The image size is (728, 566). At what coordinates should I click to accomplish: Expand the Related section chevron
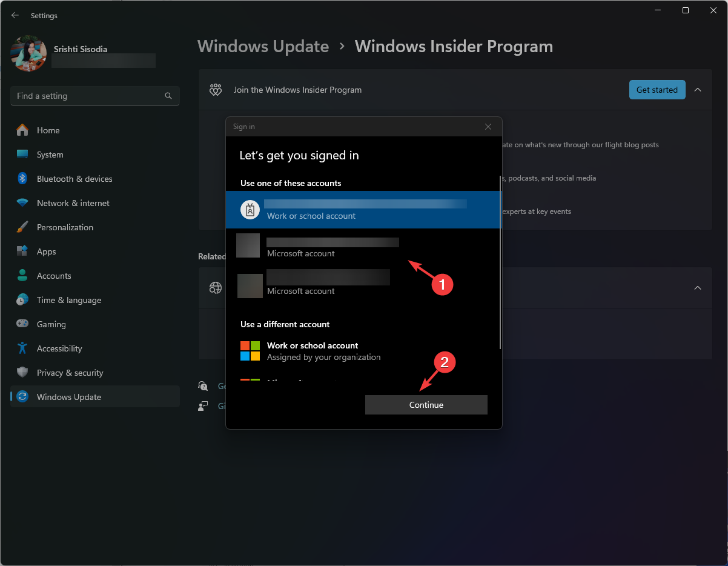[698, 287]
